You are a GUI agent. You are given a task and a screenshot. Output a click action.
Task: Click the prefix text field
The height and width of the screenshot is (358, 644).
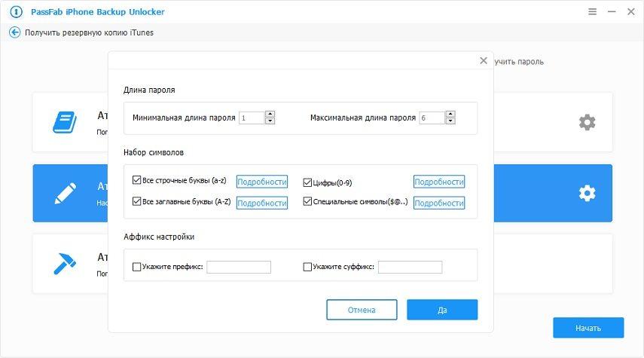239,267
